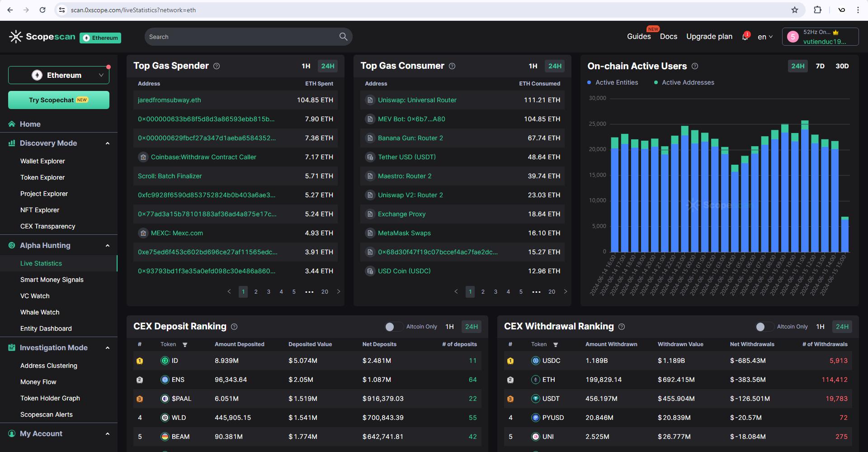The image size is (868, 452).
Task: Open Whale Watch in sidebar
Action: pyautogui.click(x=40, y=312)
